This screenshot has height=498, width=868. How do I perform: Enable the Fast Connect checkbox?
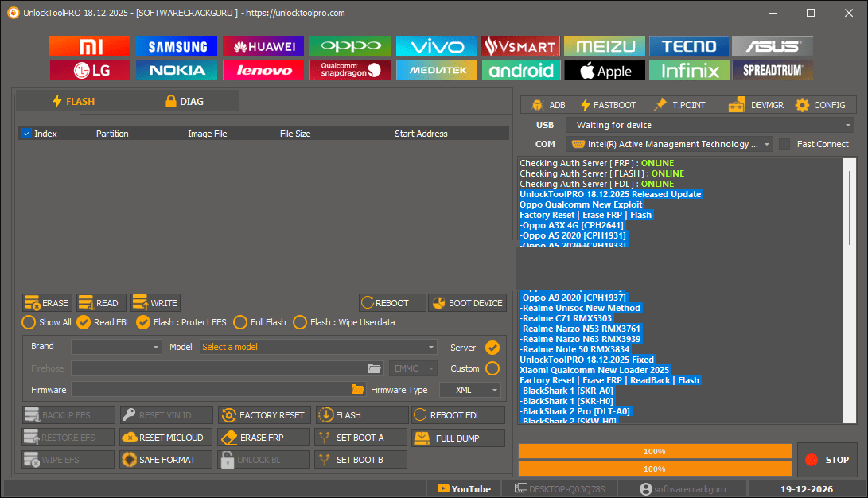(784, 144)
